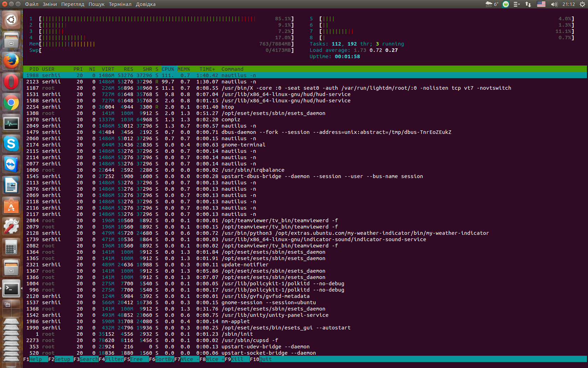Open TeamViewer from the launcher

tap(11, 165)
